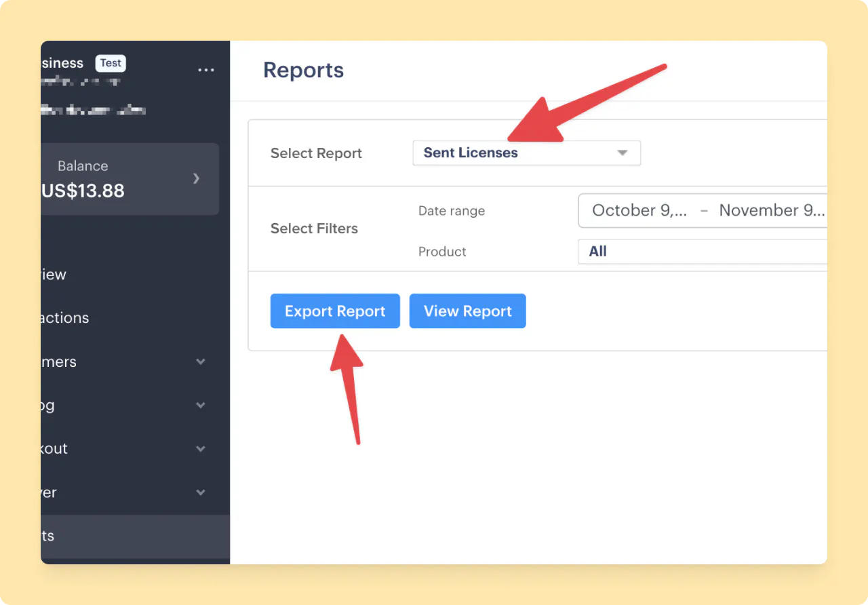Click the October 9 start date
868x605 pixels.
(x=639, y=210)
